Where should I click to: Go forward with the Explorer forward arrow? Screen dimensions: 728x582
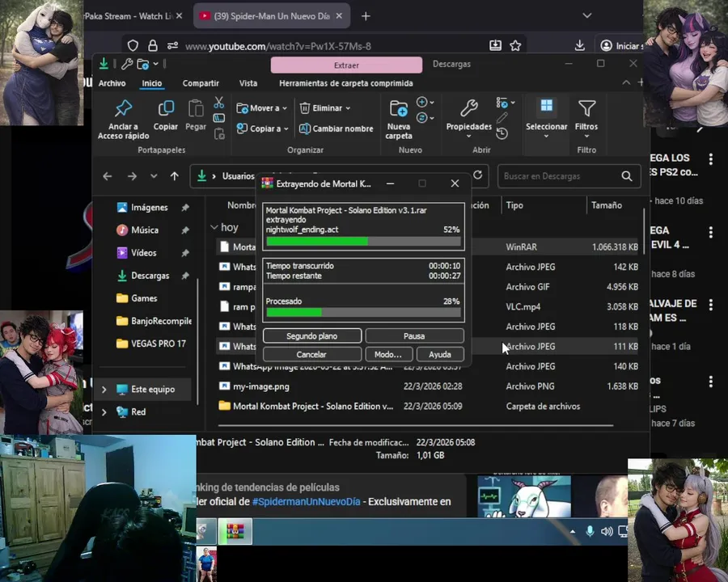pos(132,176)
